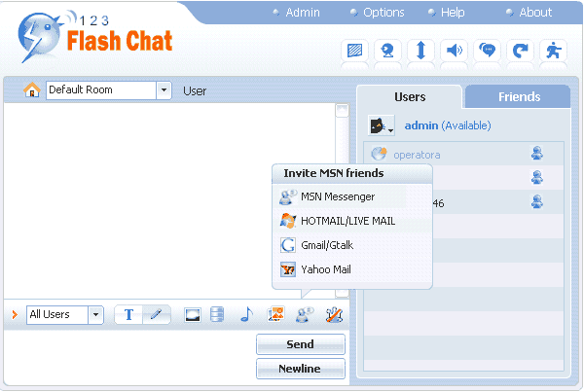The height and width of the screenshot is (392, 584).
Task: Click the Send button
Action: pos(301,344)
